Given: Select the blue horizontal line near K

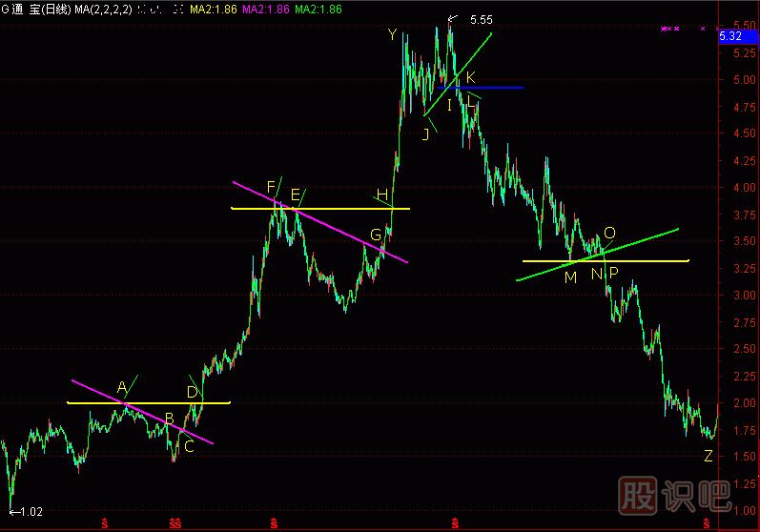Looking at the screenshot, I should pos(496,88).
